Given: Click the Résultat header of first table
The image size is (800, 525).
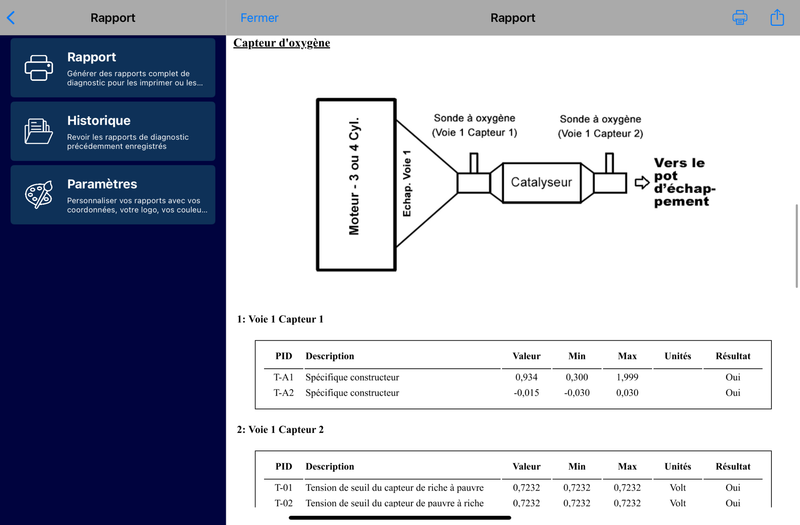Looking at the screenshot, I should [733, 356].
